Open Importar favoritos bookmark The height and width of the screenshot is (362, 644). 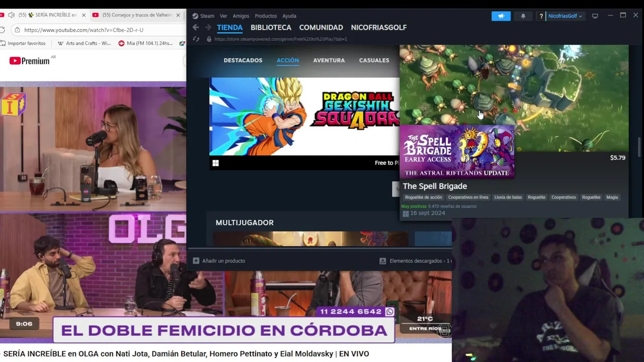(23, 43)
